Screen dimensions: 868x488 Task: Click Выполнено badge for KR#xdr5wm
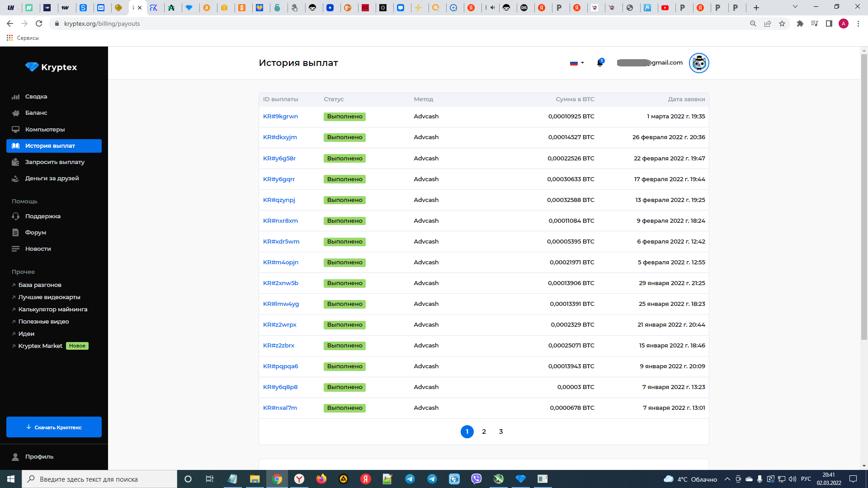[x=344, y=242]
